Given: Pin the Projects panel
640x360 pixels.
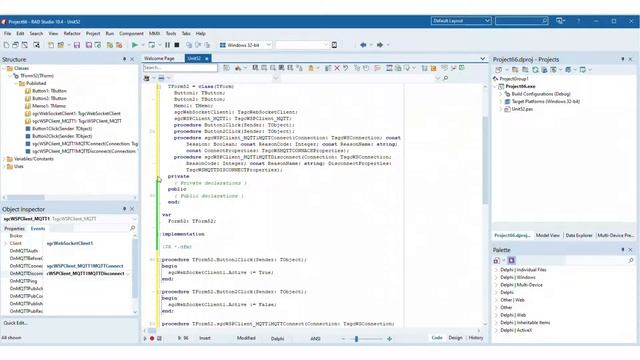Looking at the screenshot, I should pyautogui.click(x=622, y=59).
